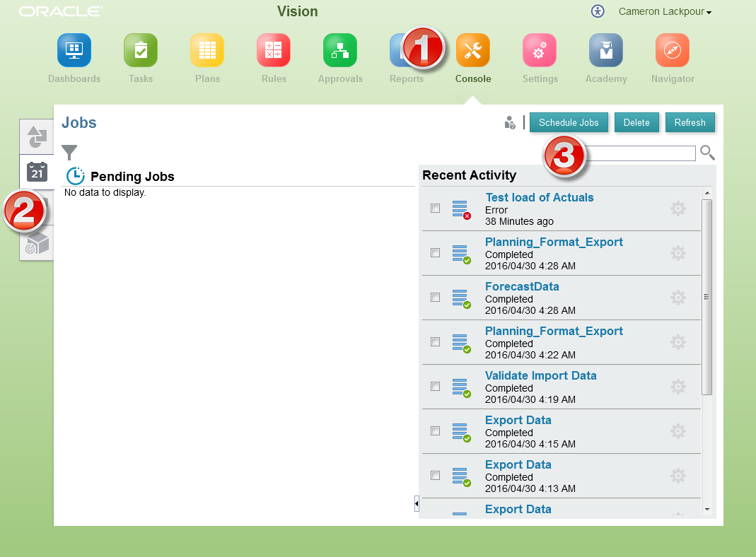Open the Academy icon

606,50
